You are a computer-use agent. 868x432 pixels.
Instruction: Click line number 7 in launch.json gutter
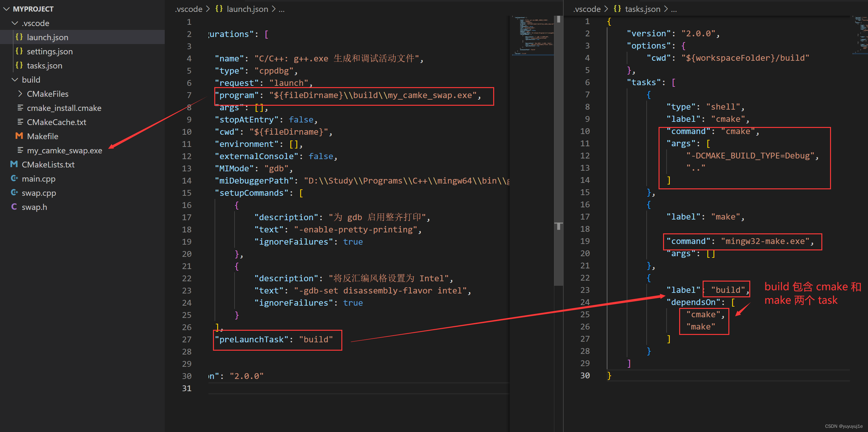coord(189,95)
